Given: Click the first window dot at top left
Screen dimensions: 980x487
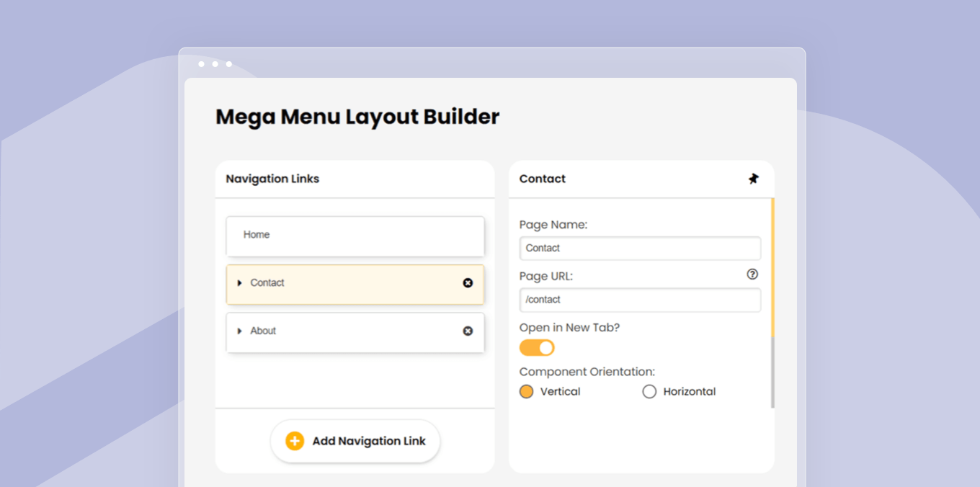Looking at the screenshot, I should [x=201, y=64].
